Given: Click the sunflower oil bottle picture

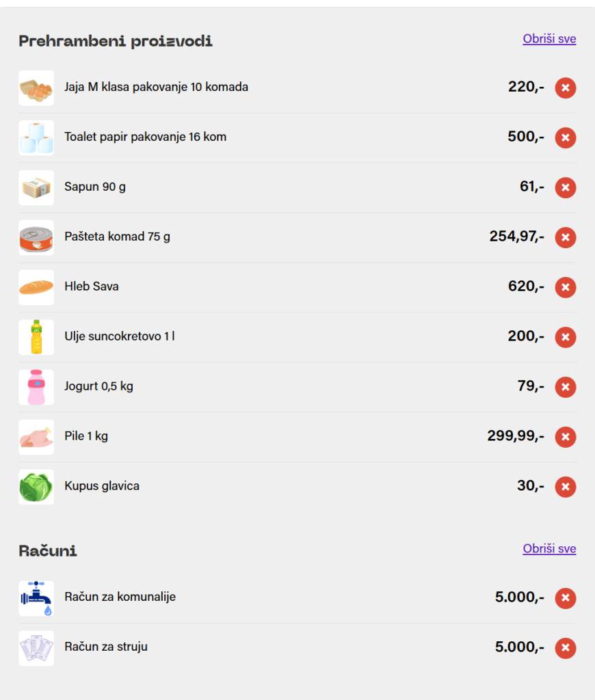Looking at the screenshot, I should (x=36, y=338).
